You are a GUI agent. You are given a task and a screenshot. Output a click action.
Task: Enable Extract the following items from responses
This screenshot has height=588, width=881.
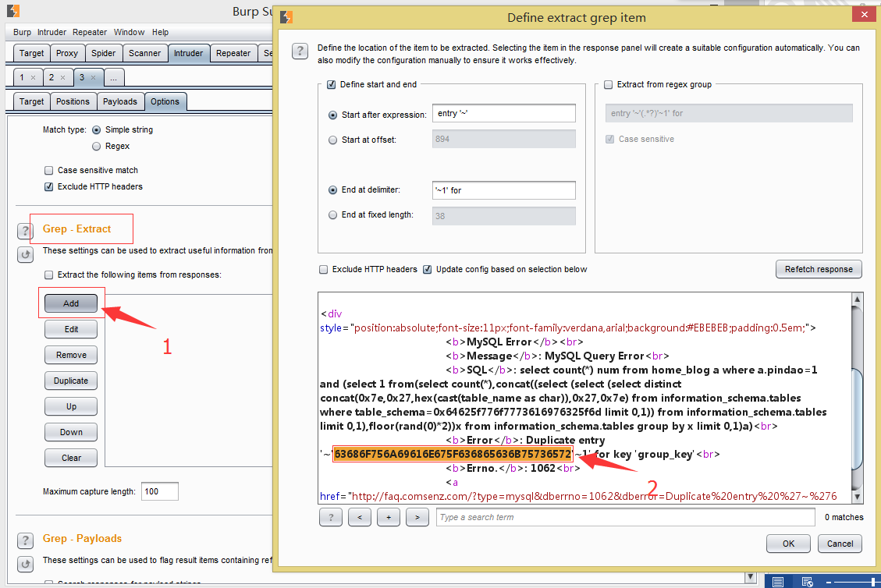(x=49, y=275)
